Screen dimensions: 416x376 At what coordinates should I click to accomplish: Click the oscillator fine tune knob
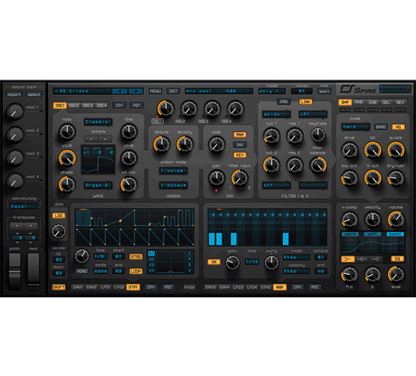click(129, 132)
